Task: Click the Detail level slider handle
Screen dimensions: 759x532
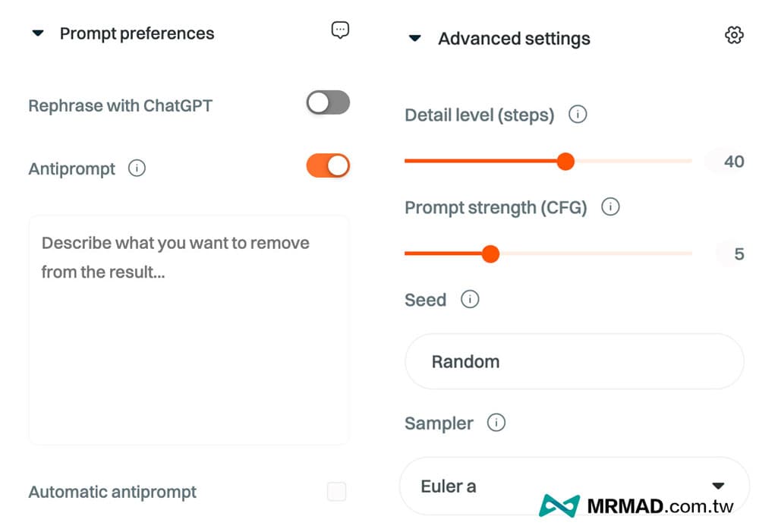Action: tap(565, 161)
